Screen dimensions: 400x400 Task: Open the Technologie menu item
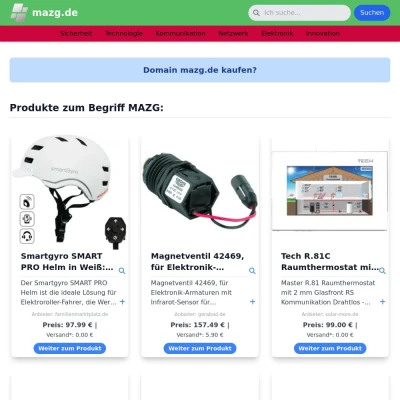[x=124, y=34]
